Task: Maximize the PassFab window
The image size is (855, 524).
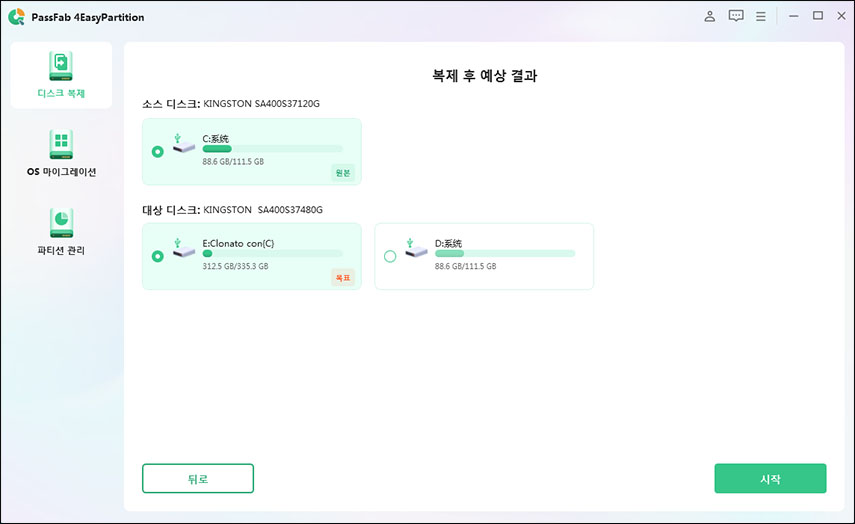Action: [x=818, y=16]
